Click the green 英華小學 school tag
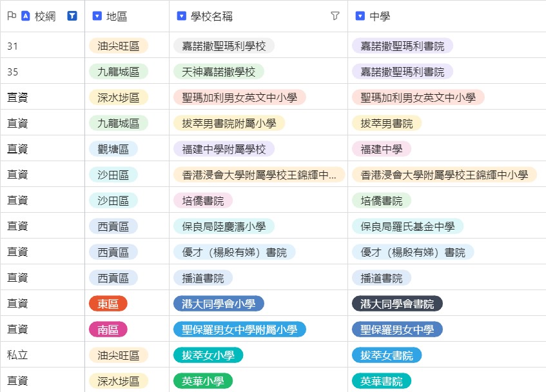This screenshot has width=546, height=392. pyautogui.click(x=203, y=381)
